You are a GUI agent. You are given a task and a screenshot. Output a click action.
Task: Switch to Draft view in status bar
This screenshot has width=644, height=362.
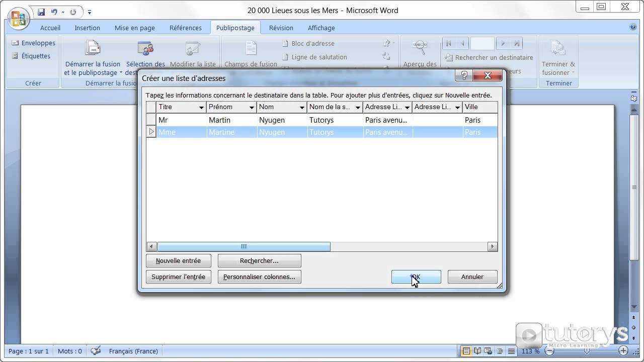coord(511,351)
